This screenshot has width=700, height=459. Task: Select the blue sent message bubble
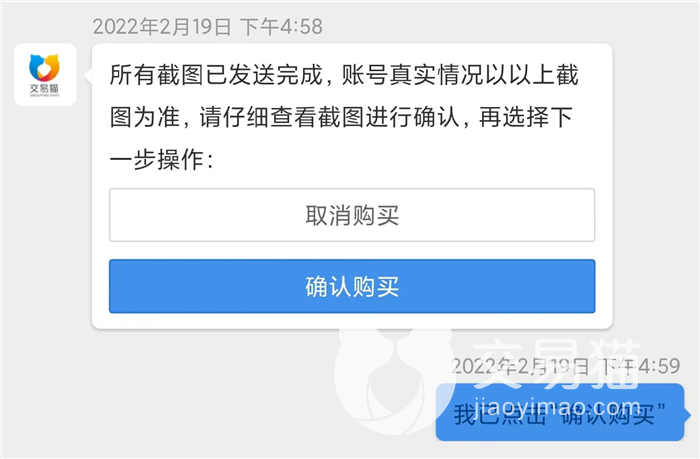560,412
